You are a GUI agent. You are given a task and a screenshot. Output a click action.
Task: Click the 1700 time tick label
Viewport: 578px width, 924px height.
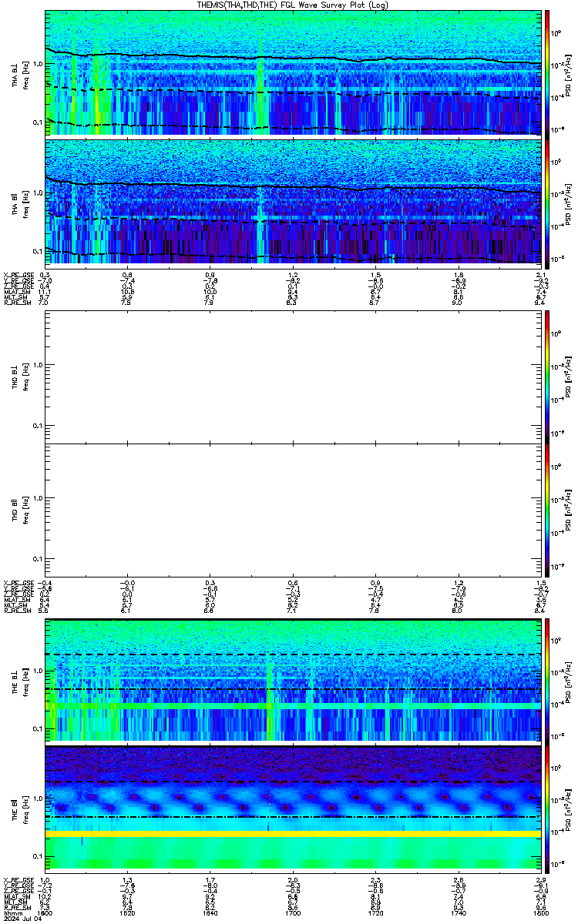pos(293,912)
